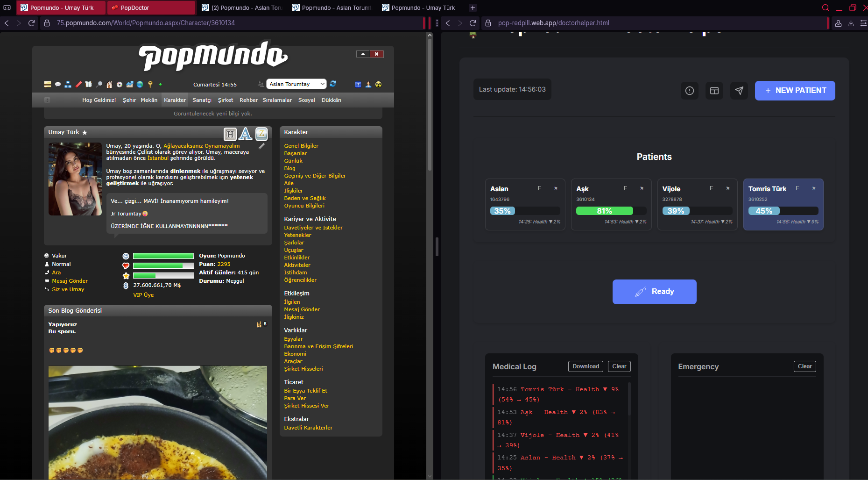Click the H badge icon on Umay Türk's profile
Viewport: 868px width, 480px height.
point(230,135)
